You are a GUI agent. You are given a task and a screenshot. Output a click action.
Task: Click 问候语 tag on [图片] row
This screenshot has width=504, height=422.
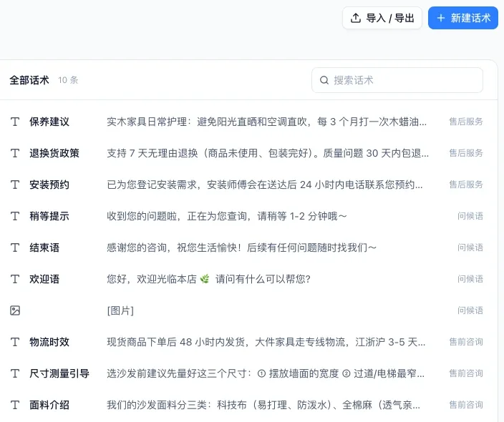point(470,310)
